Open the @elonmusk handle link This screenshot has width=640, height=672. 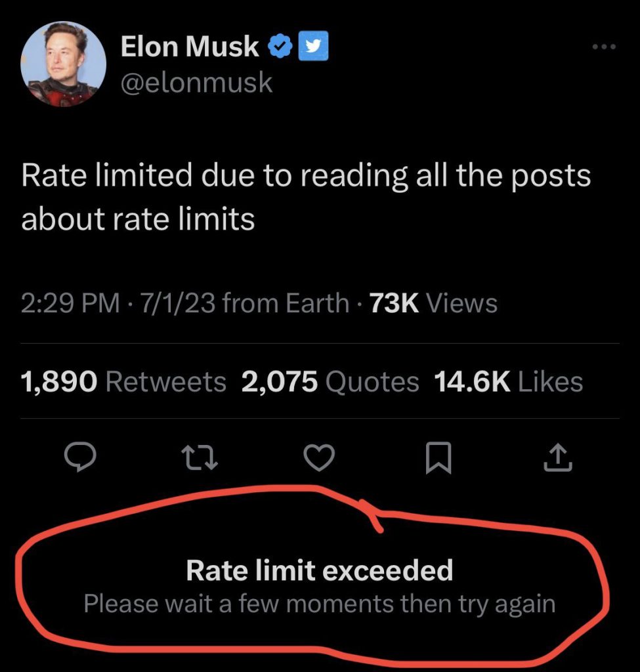(197, 82)
